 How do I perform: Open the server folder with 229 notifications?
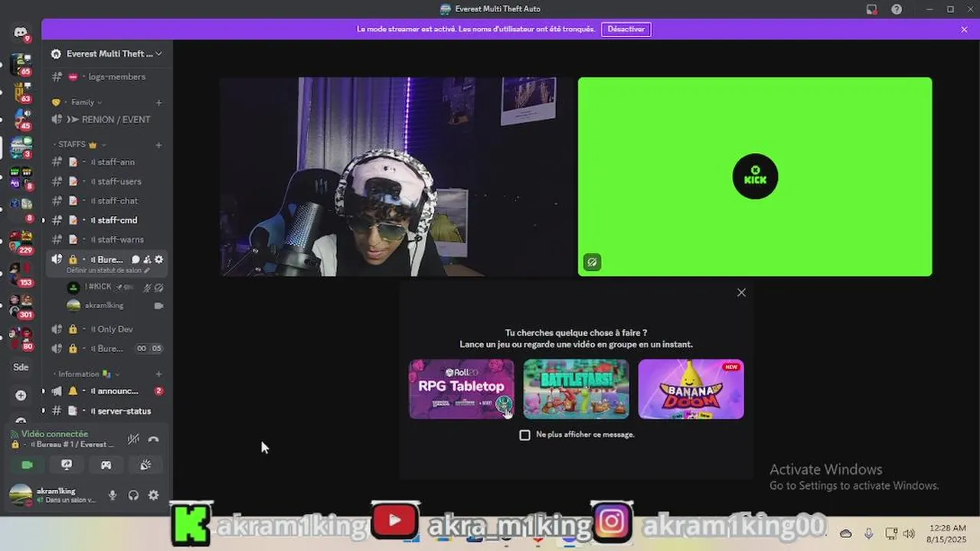pyautogui.click(x=21, y=243)
